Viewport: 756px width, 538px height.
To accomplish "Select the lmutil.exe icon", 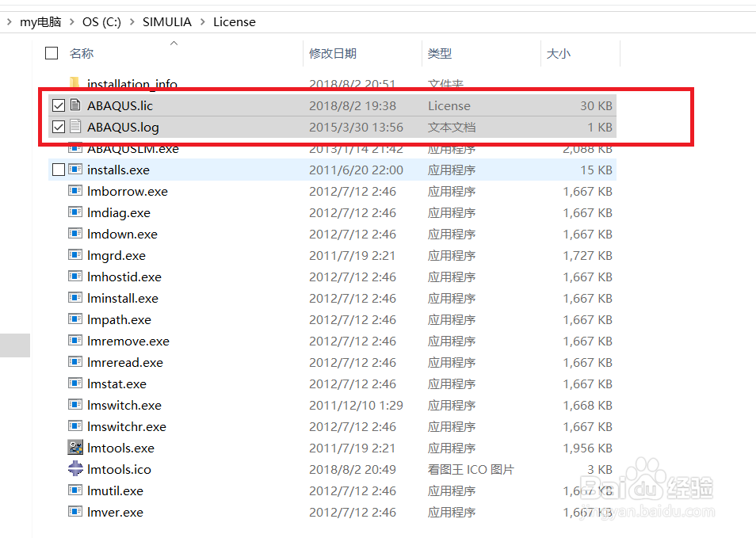I will tap(75, 490).
